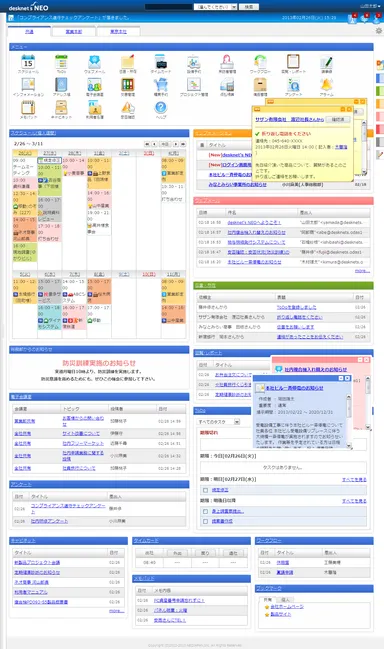Open the Information icon in the menu

coord(28,85)
